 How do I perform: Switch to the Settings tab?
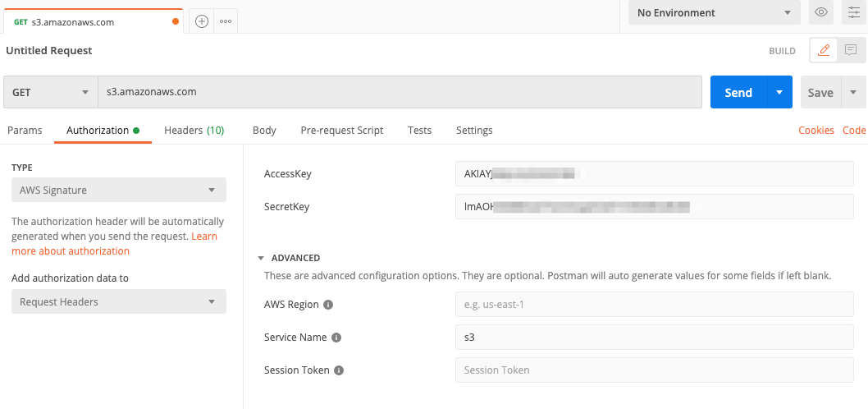click(474, 131)
